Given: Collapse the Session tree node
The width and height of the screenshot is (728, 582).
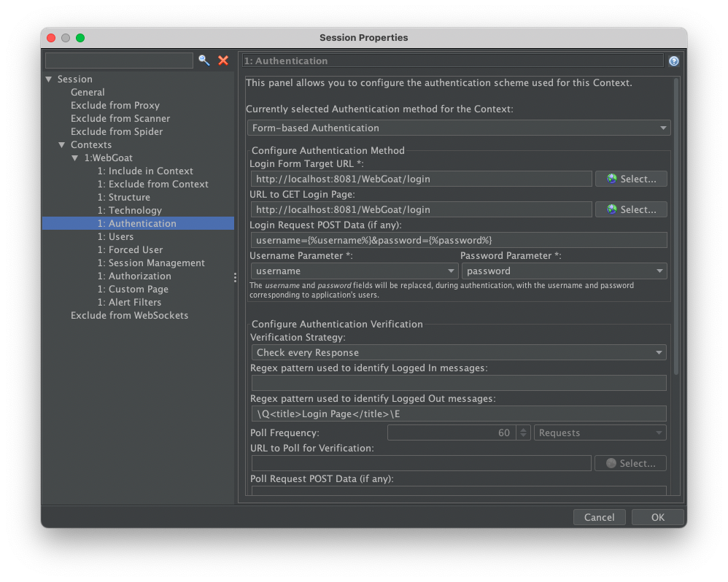Looking at the screenshot, I should (x=49, y=79).
